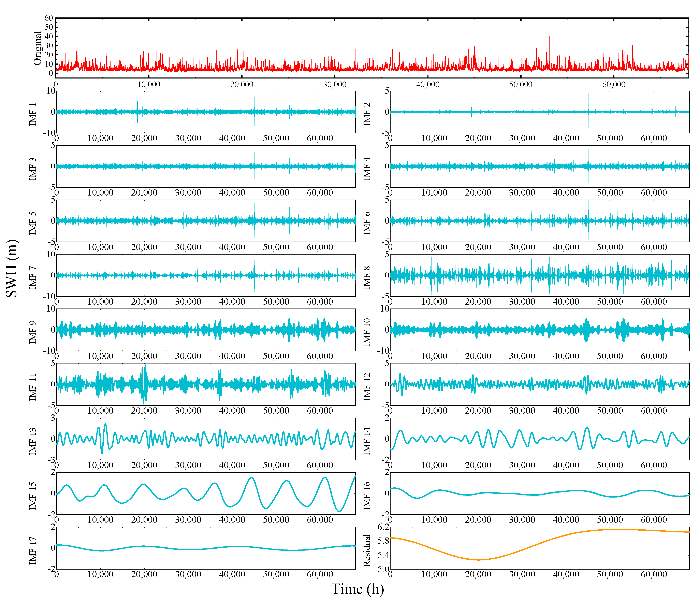700x601 pixels.
Task: Click the "IMF 15" axis label
Action: point(33,496)
